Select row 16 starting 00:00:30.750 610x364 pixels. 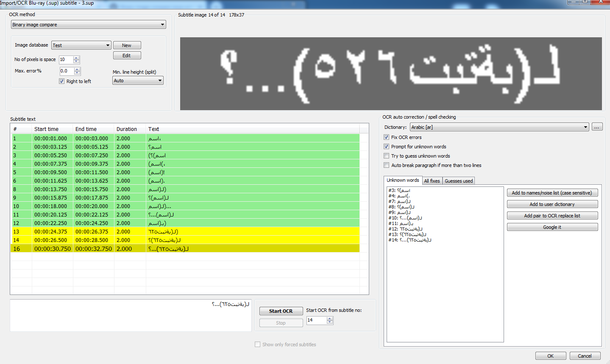185,249
